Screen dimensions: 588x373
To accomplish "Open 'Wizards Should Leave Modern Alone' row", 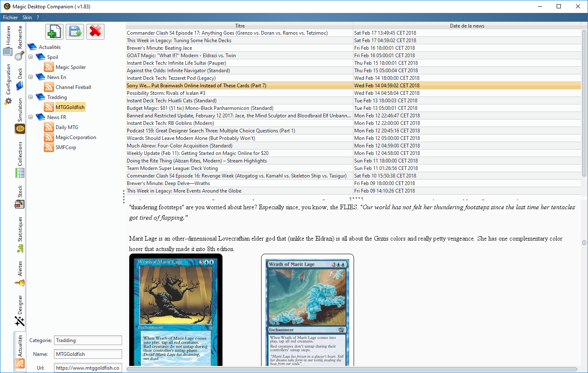I will (x=353, y=138).
